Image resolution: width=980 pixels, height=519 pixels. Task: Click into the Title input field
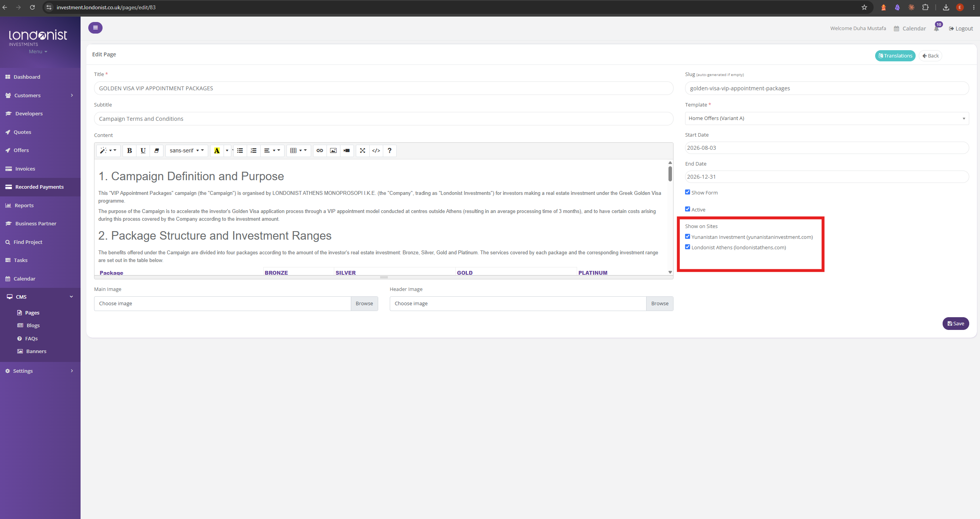[x=384, y=88]
